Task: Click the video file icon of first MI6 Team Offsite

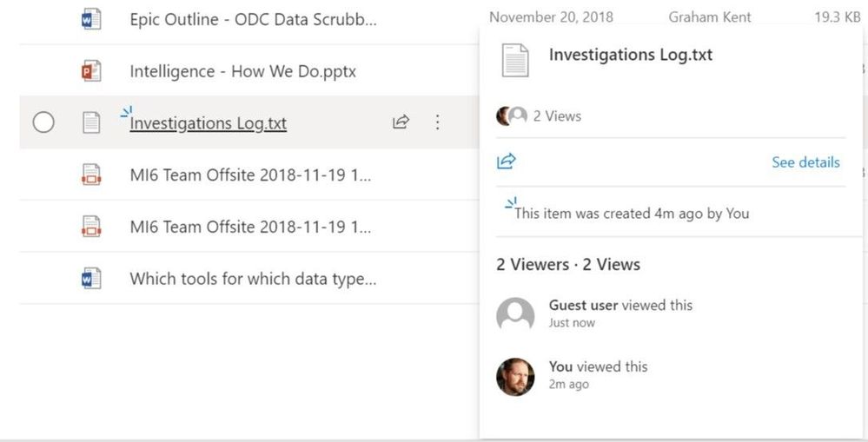Action: pos(91,175)
